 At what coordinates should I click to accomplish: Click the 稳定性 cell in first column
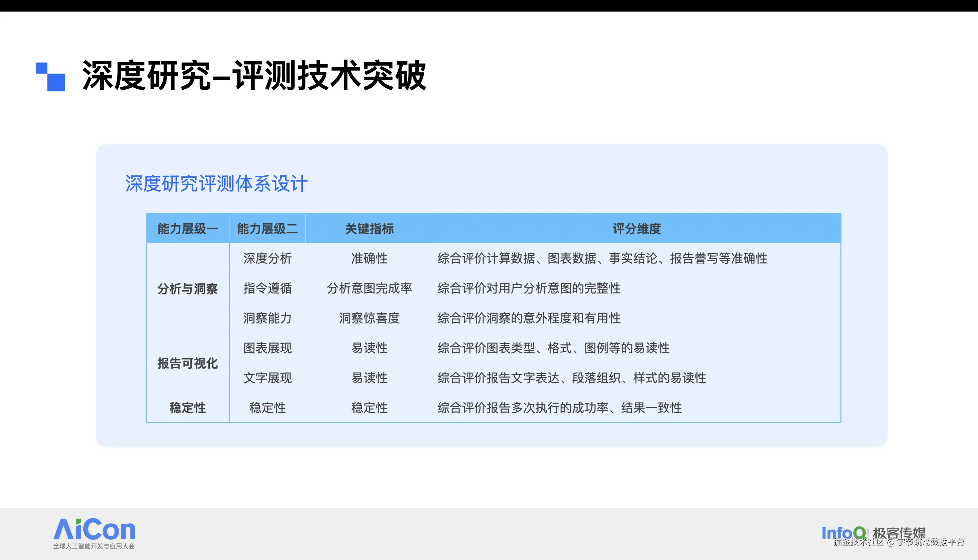coord(188,408)
